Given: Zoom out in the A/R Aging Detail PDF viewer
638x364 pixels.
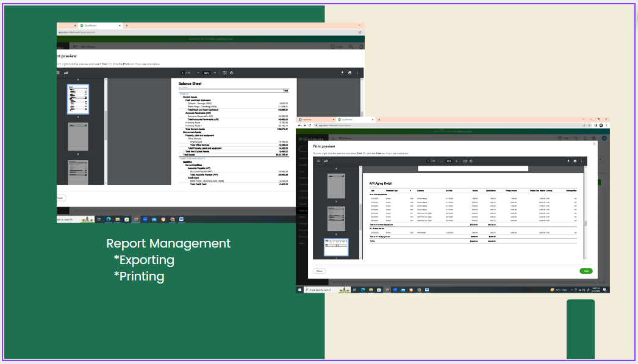Looking at the screenshot, I should click(442, 161).
